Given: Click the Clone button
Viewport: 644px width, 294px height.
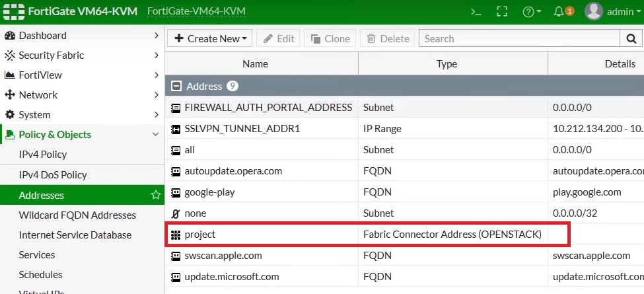Looking at the screenshot, I should [331, 38].
